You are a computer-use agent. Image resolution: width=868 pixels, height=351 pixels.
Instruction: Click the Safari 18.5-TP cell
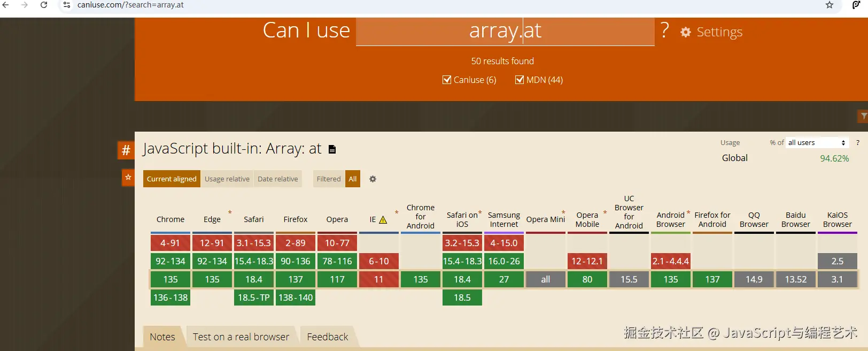pyautogui.click(x=254, y=297)
